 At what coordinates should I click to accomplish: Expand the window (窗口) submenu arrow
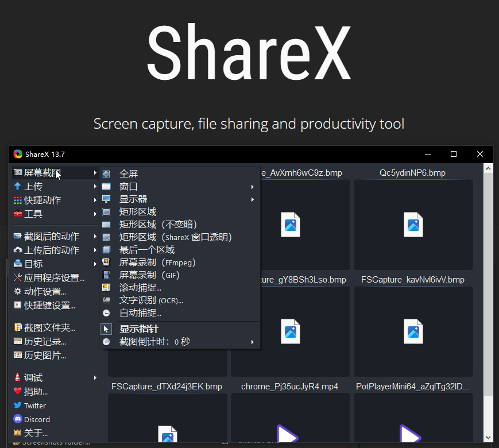[x=252, y=187]
